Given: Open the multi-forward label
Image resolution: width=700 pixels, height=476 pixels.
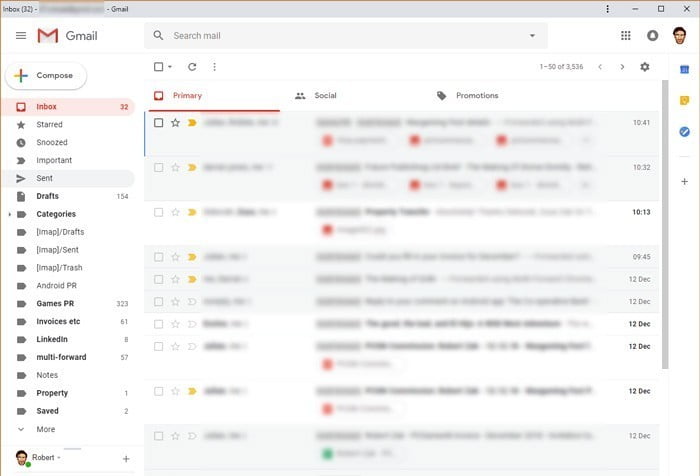Looking at the screenshot, I should tap(68, 357).
